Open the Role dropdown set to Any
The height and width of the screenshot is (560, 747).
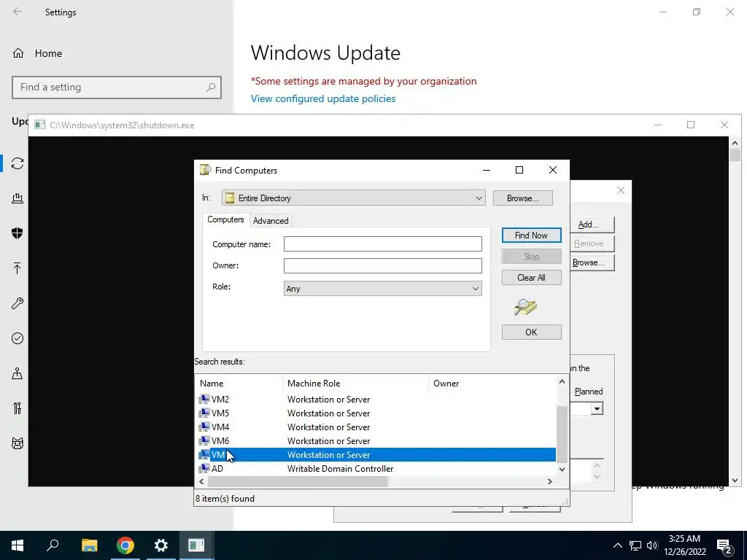382,289
